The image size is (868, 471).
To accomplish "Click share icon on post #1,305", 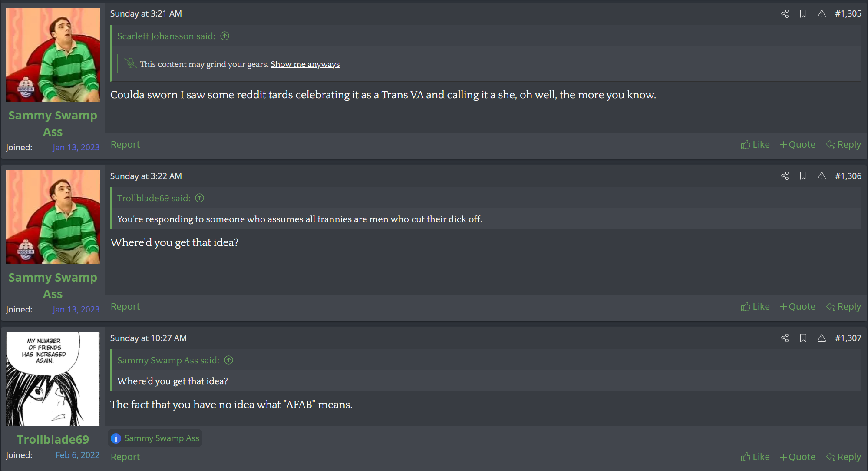I will tap(785, 14).
